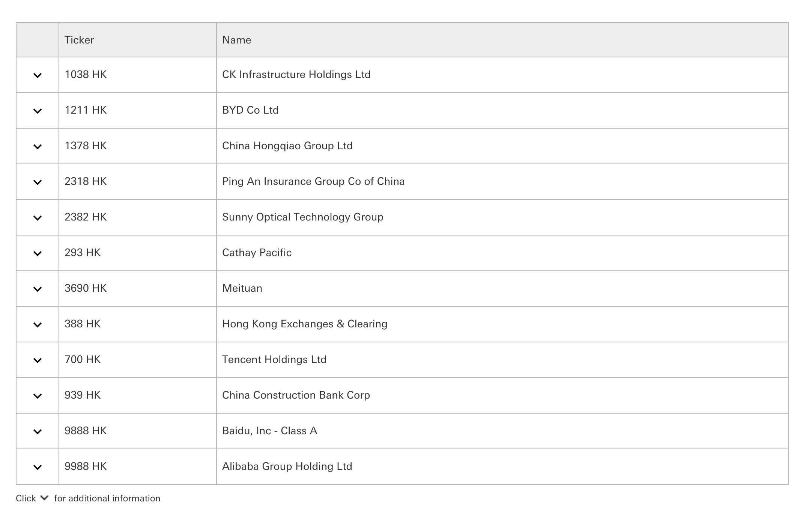Expand the Tencent Holdings Ltd row
The width and height of the screenshot is (812, 519).
tap(38, 360)
